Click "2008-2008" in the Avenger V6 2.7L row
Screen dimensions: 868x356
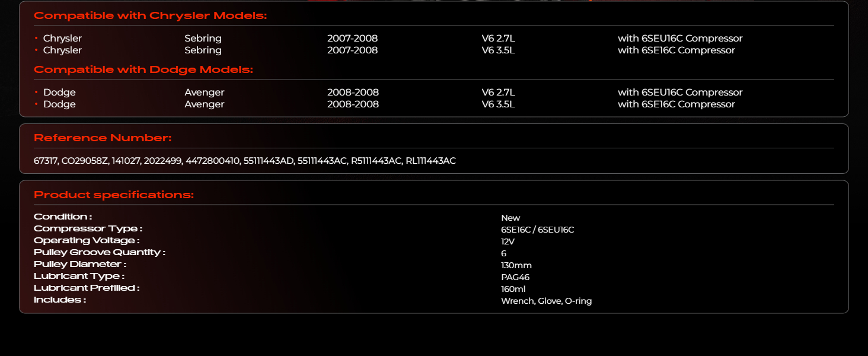[353, 93]
